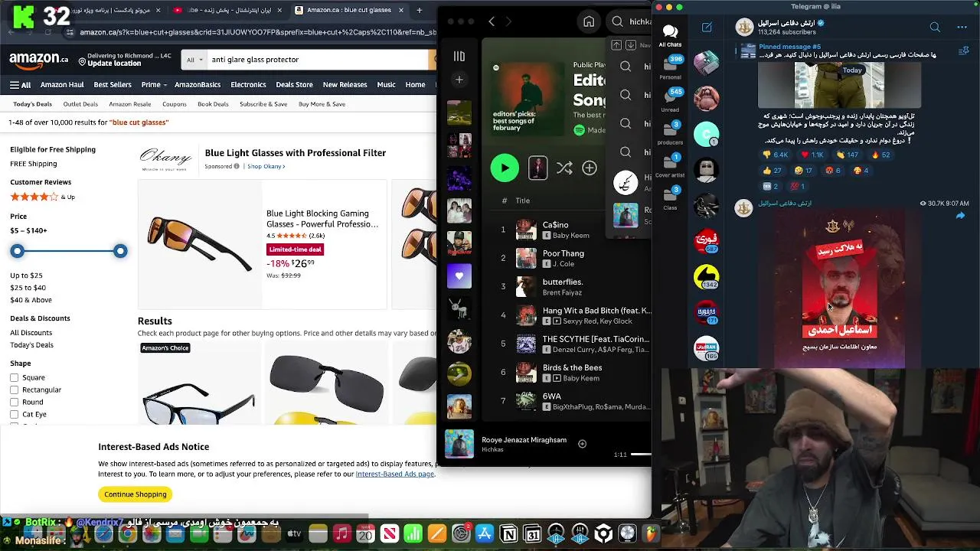Open Notion in Dock

(x=508, y=534)
